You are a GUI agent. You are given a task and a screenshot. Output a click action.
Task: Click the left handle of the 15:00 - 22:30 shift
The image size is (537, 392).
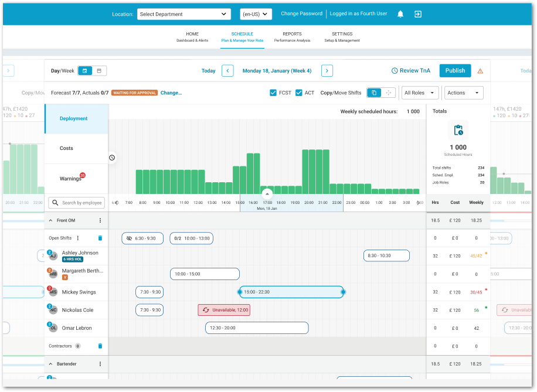tap(240, 292)
